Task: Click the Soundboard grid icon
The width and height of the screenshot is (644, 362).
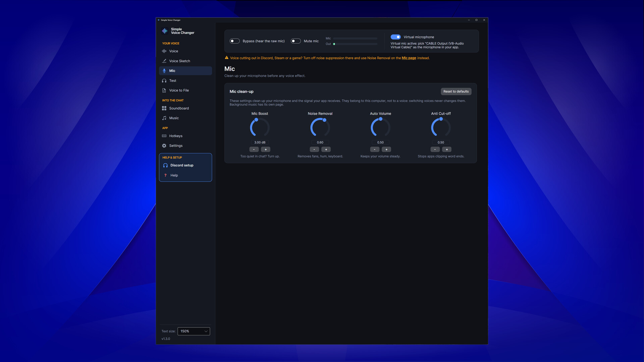Action: coord(164,108)
